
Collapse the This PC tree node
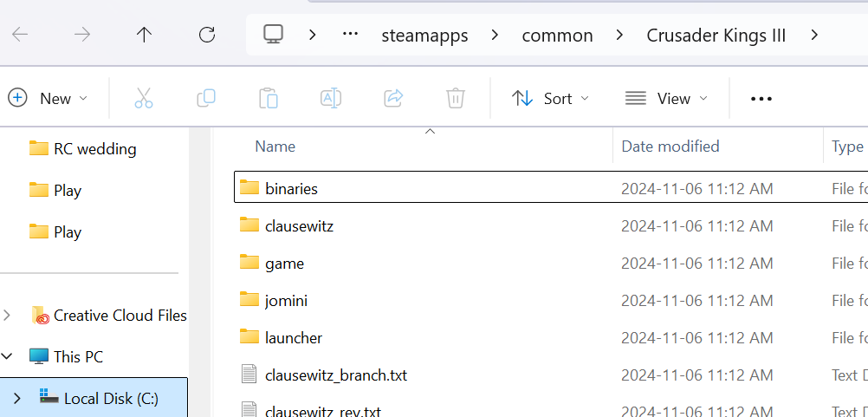(x=9, y=356)
